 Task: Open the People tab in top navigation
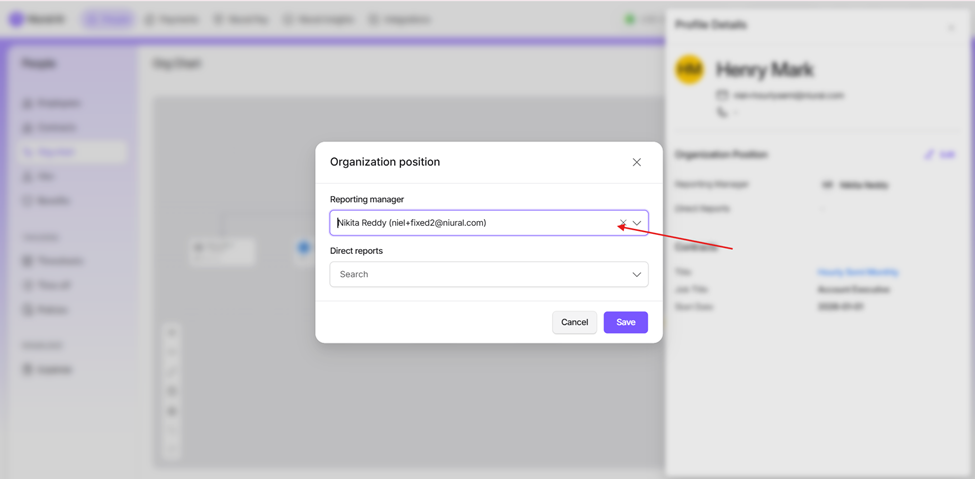[x=109, y=20]
